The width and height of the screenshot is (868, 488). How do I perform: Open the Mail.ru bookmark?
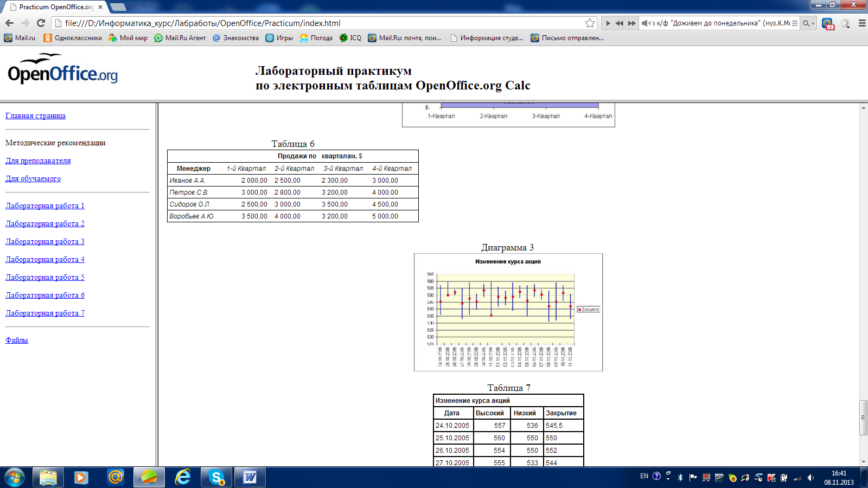[20, 38]
